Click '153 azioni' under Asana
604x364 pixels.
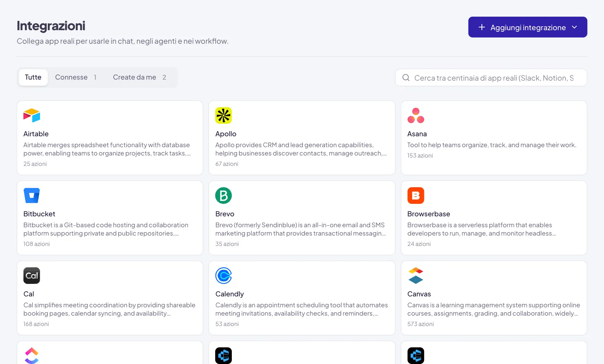[420, 156]
